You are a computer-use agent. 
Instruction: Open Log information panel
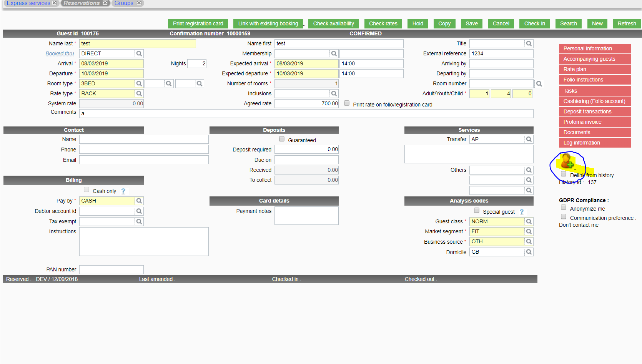(595, 143)
